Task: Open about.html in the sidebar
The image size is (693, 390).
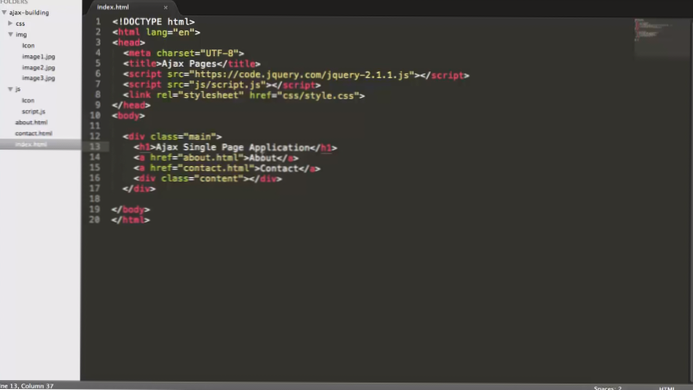Action: [31, 122]
